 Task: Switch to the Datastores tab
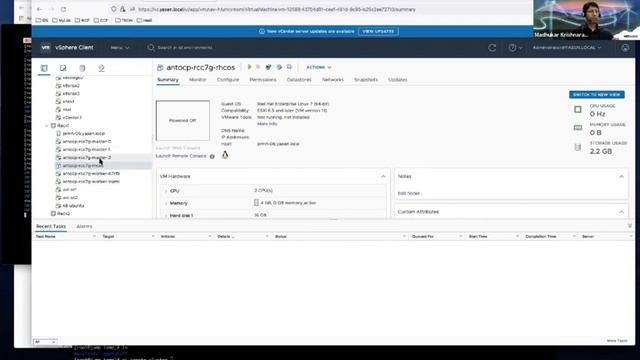coord(299,80)
